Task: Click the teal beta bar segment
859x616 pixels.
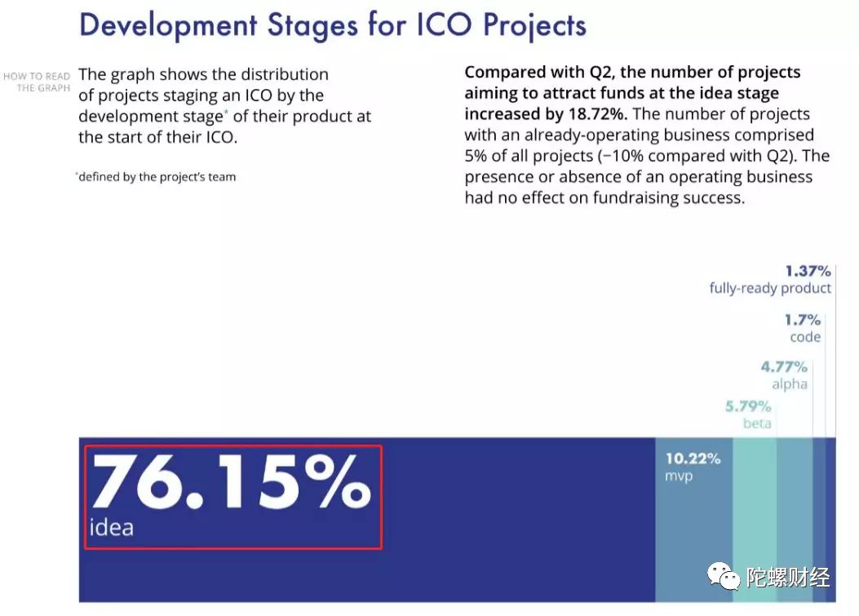Action: click(x=755, y=520)
